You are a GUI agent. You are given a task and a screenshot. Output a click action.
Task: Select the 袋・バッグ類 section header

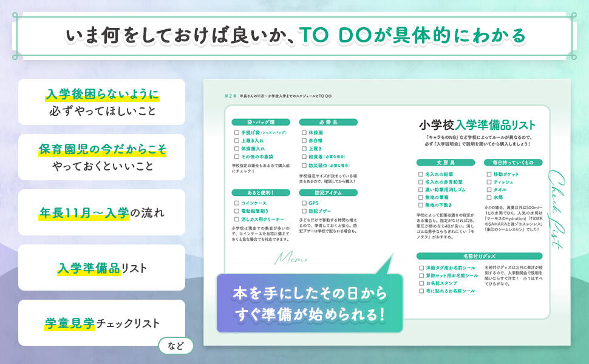pyautogui.click(x=260, y=121)
